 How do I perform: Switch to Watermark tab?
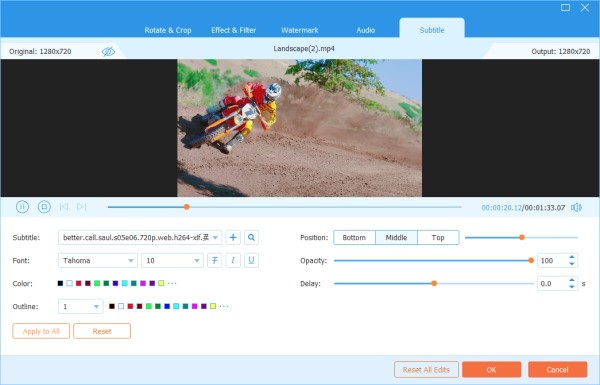tap(300, 30)
